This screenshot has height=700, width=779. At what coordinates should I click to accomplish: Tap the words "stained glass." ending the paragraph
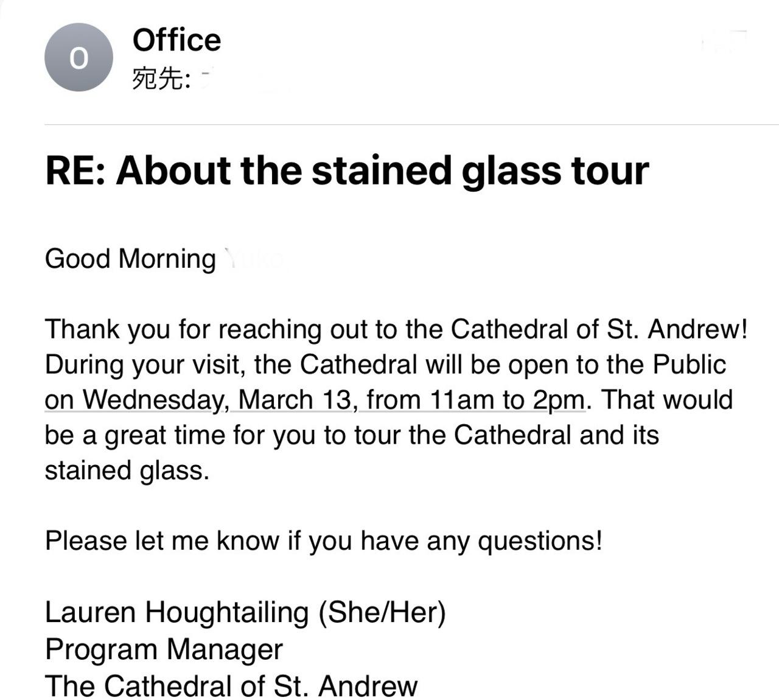(x=127, y=471)
